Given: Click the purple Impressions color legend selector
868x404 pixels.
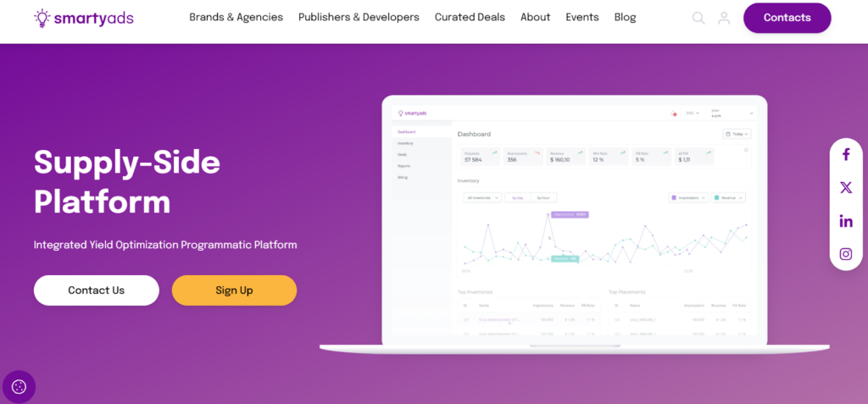Looking at the screenshot, I should (x=687, y=197).
